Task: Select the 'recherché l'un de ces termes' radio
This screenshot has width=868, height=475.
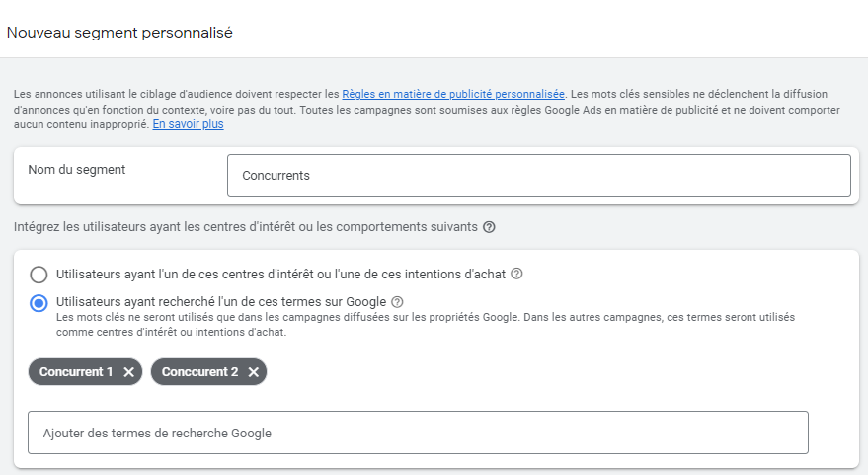Action: coord(39,303)
